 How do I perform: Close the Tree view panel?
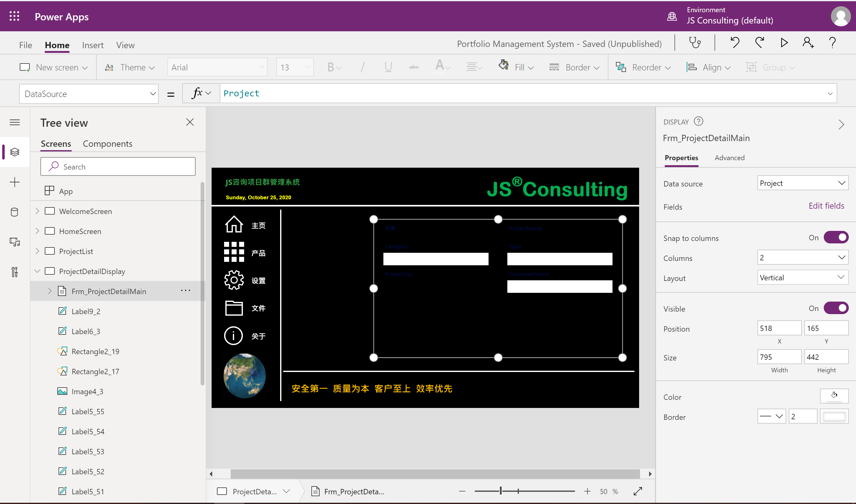click(190, 122)
